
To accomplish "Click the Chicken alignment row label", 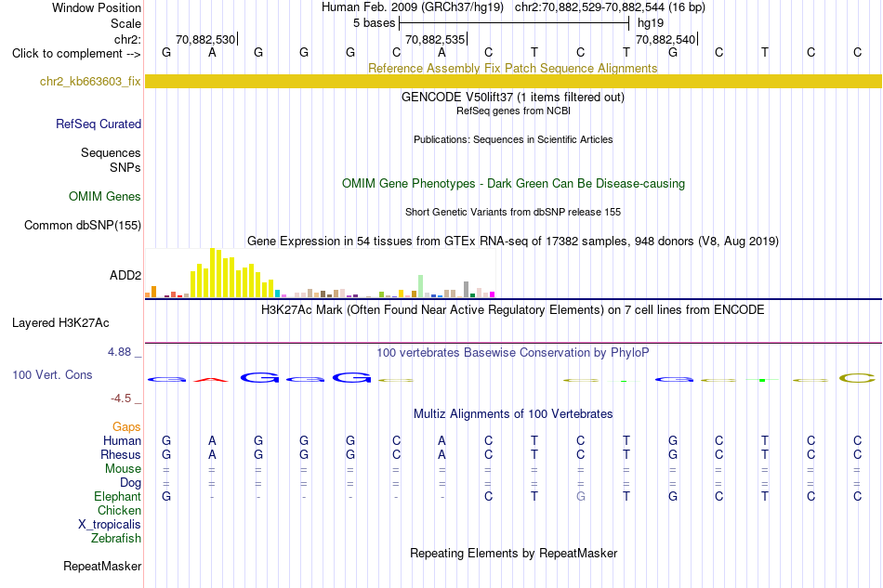I will coord(119,510).
